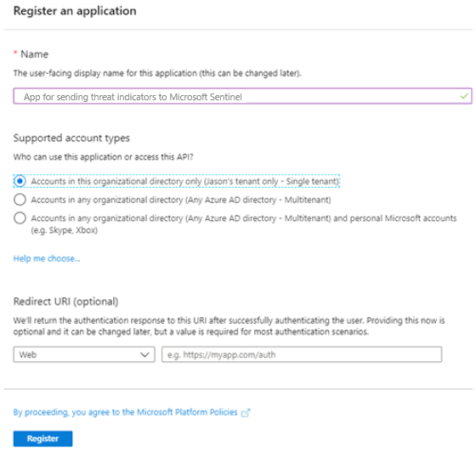Viewport: 476px width, 452px height.
Task: Open the Web redirect platform dropdown
Action: coord(84,354)
